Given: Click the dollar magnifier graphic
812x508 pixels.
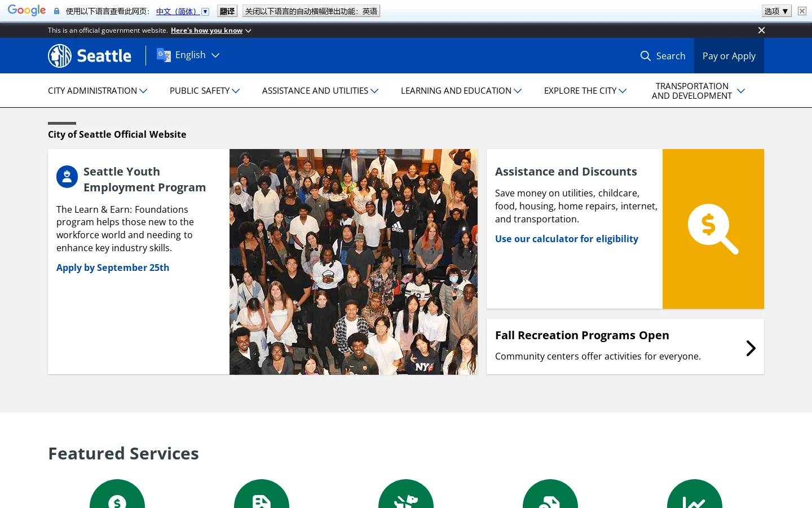Looking at the screenshot, I should (713, 229).
